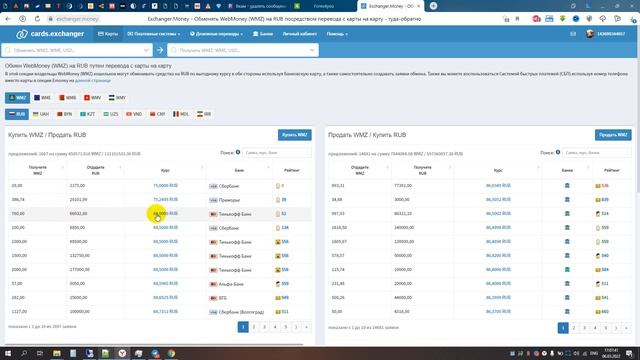Expand the Денежные переводы dropdown menu
Screen dimensions: 640x360
pos(216,34)
